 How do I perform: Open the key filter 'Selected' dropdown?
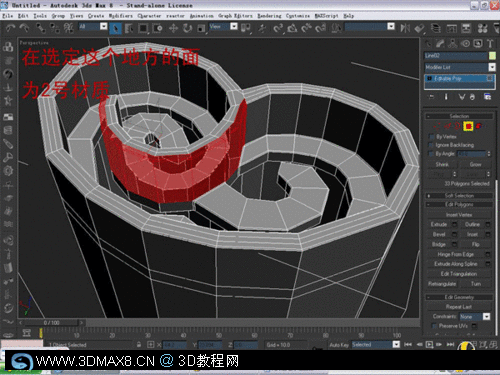(396, 344)
